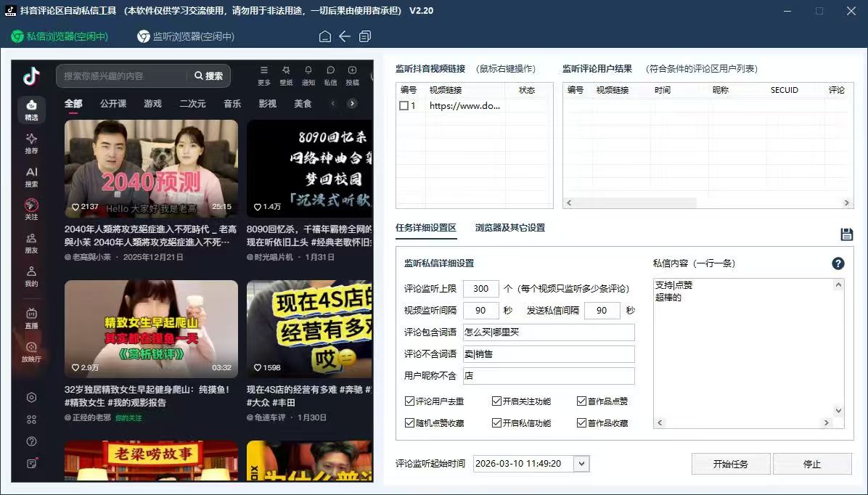This screenshot has height=495, width=868.
Task: Click the home icon in the top toolbar
Action: tap(325, 36)
